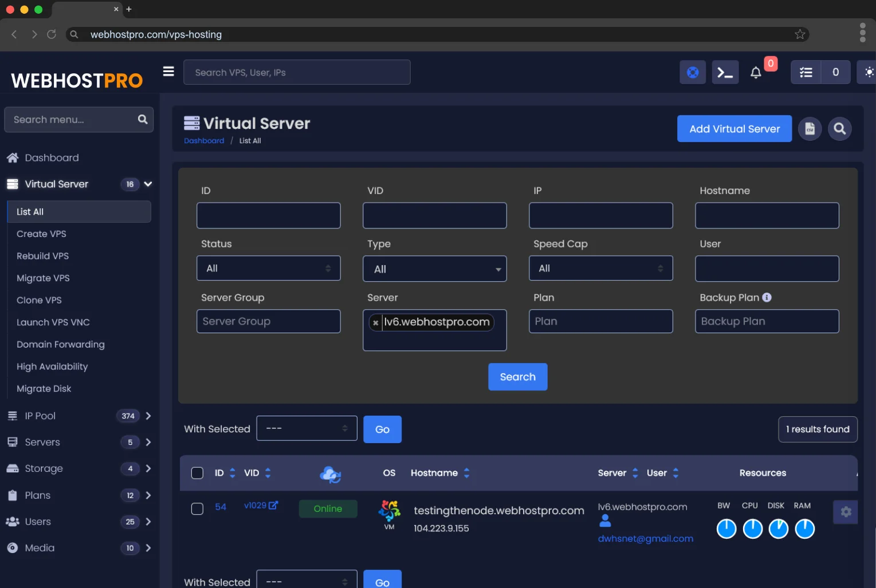Open Launch VPS VNC menu item
The image size is (876, 588).
tap(53, 322)
